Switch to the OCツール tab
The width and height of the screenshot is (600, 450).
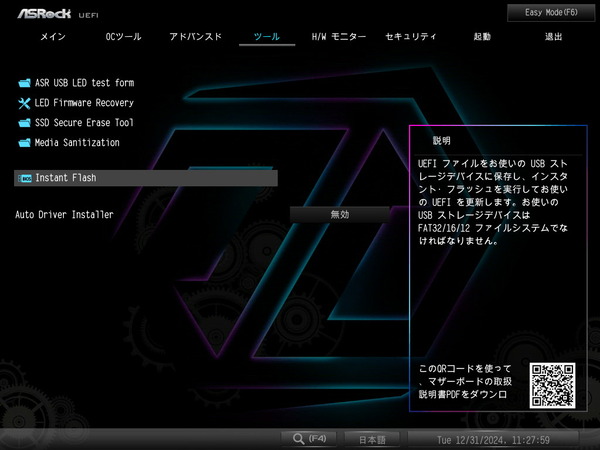pyautogui.click(x=123, y=37)
